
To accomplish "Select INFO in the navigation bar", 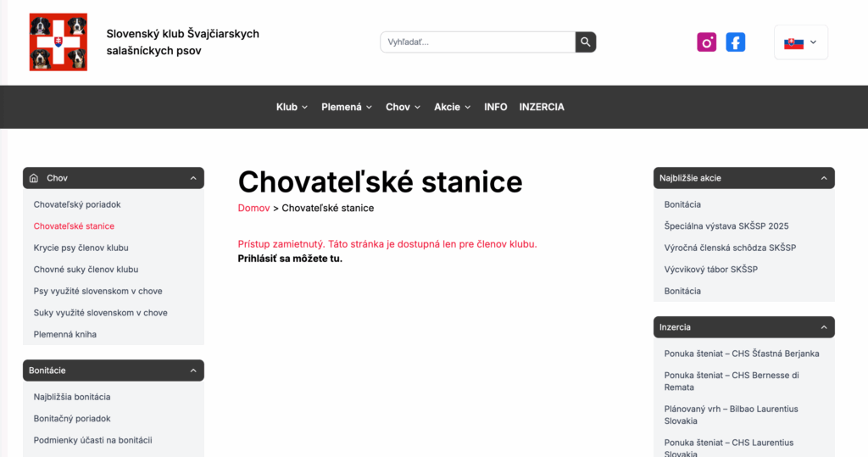I will [496, 107].
